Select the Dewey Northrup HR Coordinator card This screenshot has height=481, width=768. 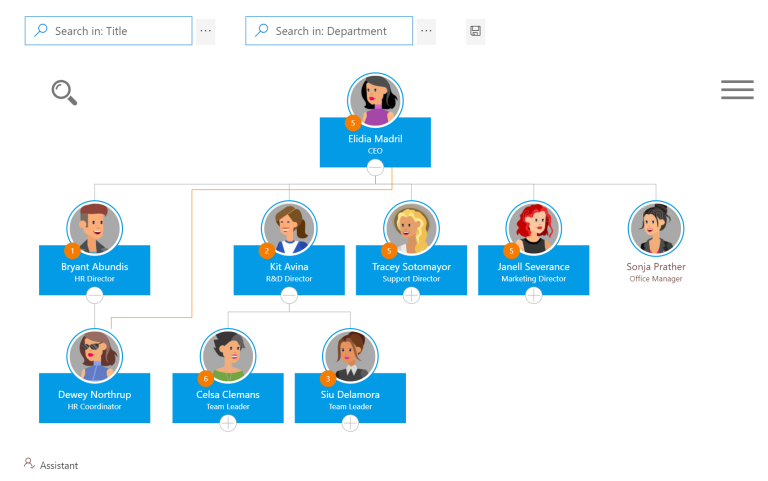(x=95, y=399)
